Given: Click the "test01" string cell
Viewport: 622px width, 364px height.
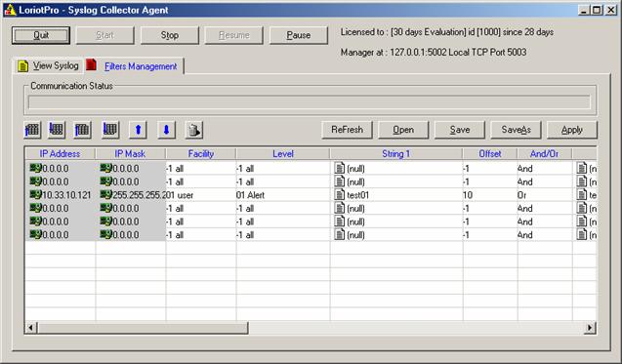Looking at the screenshot, I should click(396, 195).
